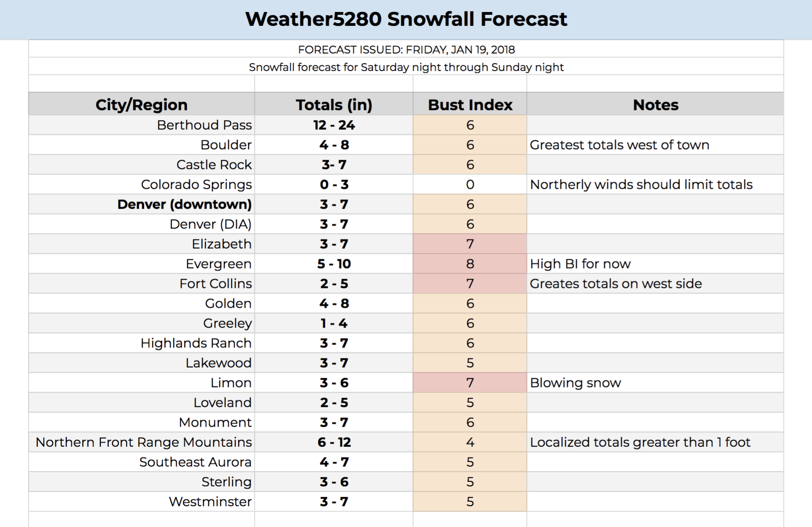Click Elizabeth's red bust index 7 cell
The image size is (812, 527).
pos(470,244)
